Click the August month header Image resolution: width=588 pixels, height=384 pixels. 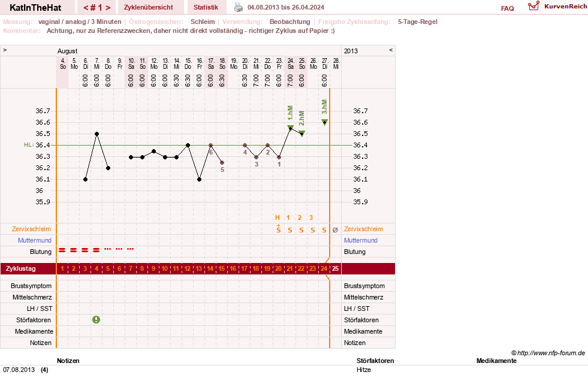[x=68, y=51]
